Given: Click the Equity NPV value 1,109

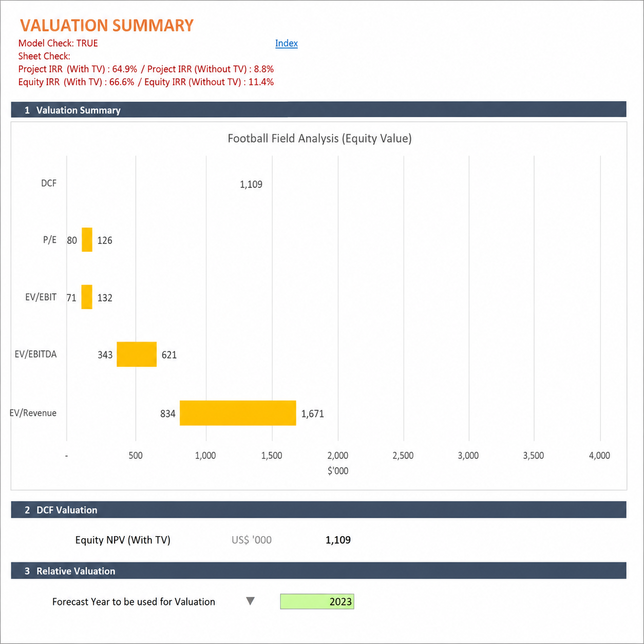Looking at the screenshot, I should pyautogui.click(x=338, y=540).
